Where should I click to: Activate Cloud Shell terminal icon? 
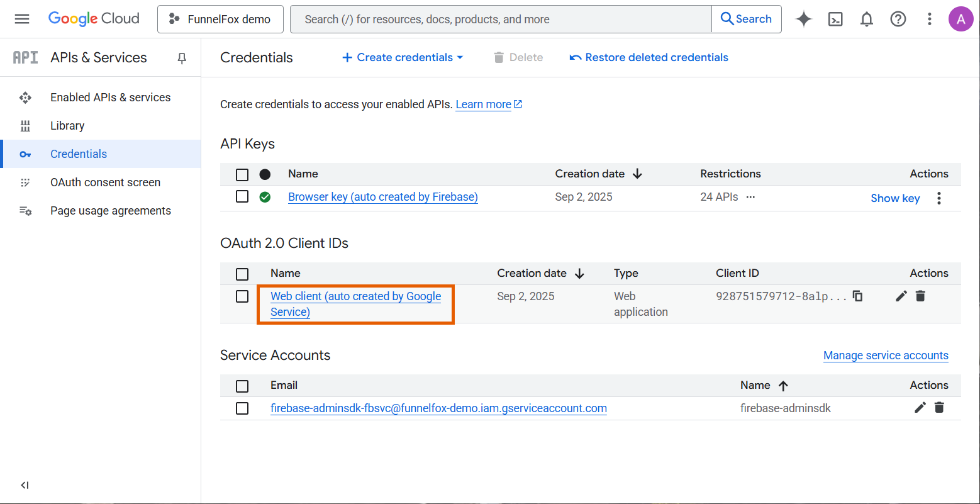tap(835, 19)
